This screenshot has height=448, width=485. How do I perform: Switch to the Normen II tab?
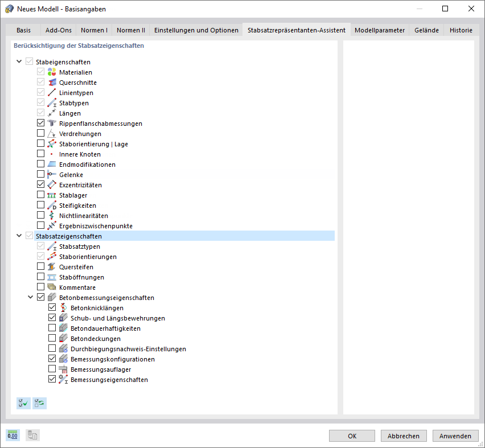[131, 30]
